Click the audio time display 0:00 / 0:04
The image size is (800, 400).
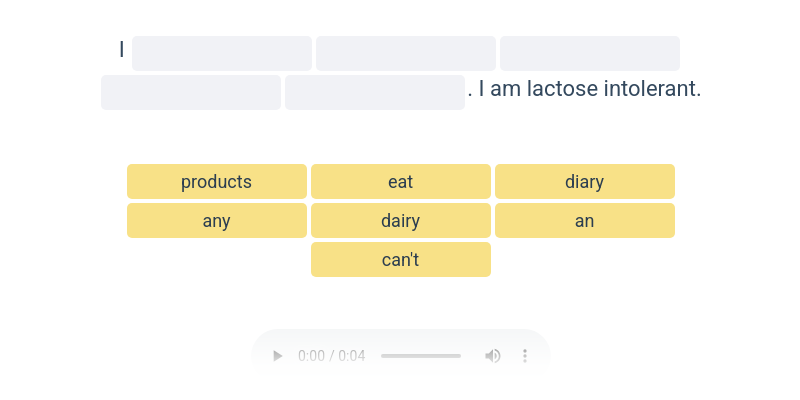(x=332, y=356)
